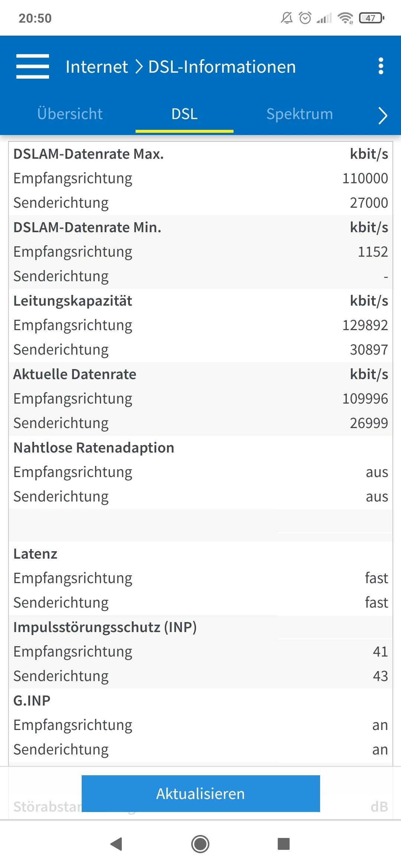
Task: Tap the Android home circle button
Action: (x=200, y=844)
